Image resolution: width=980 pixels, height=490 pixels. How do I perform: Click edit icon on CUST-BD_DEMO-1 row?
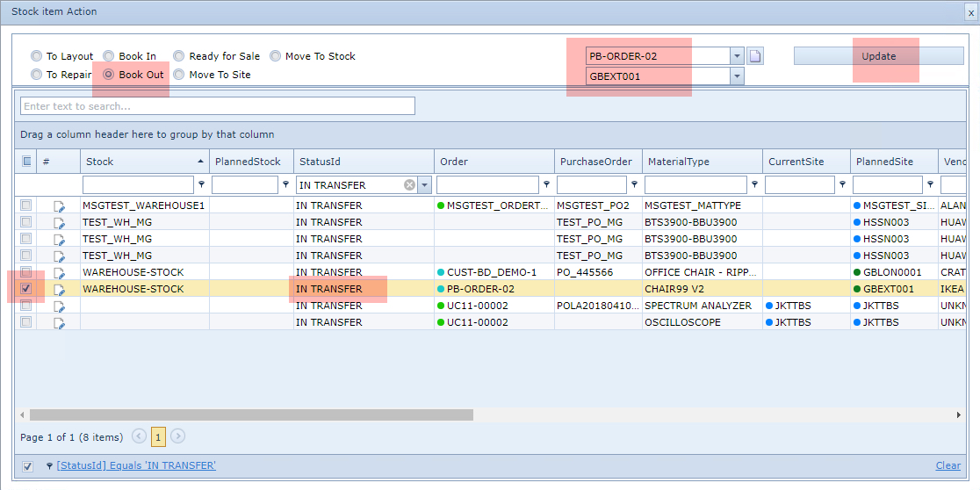59,273
